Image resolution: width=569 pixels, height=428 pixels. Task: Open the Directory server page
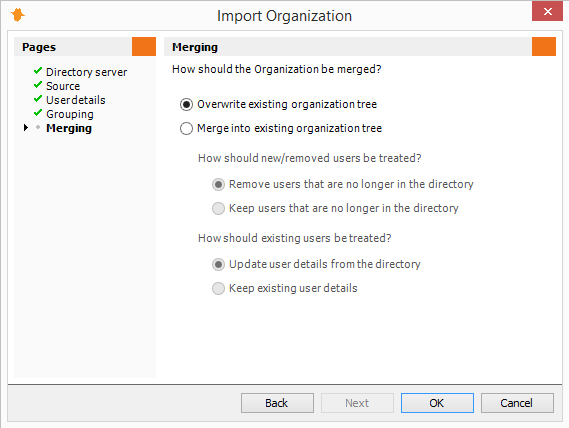(86, 72)
